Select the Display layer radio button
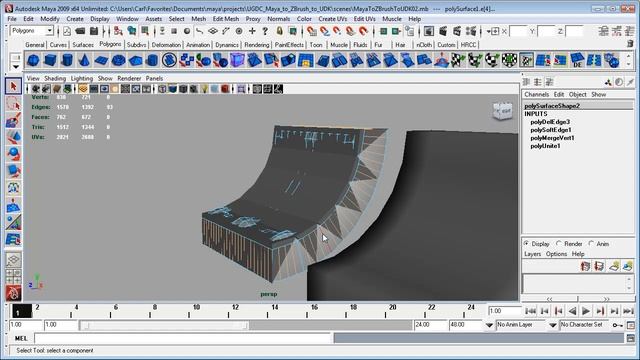 point(527,243)
